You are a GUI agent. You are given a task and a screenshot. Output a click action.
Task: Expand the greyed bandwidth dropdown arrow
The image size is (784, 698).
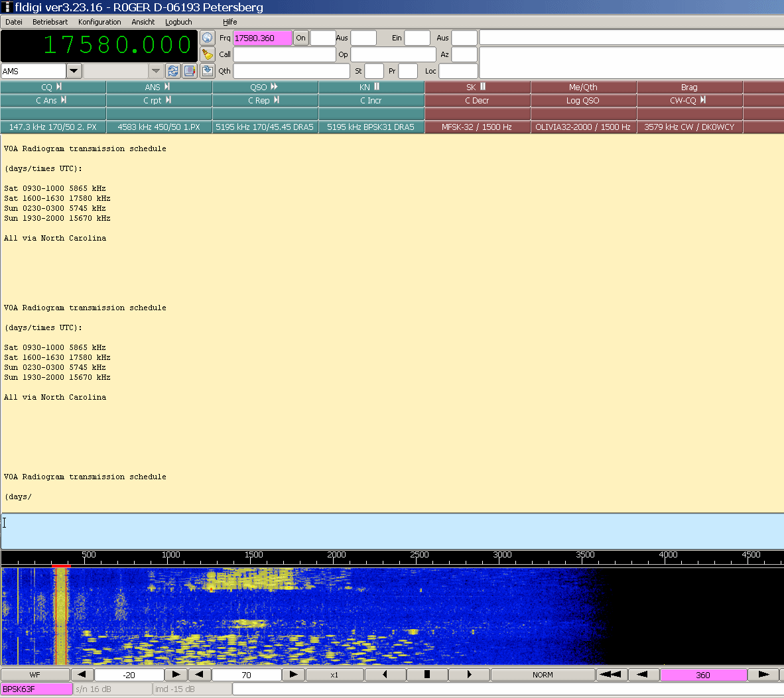(156, 71)
